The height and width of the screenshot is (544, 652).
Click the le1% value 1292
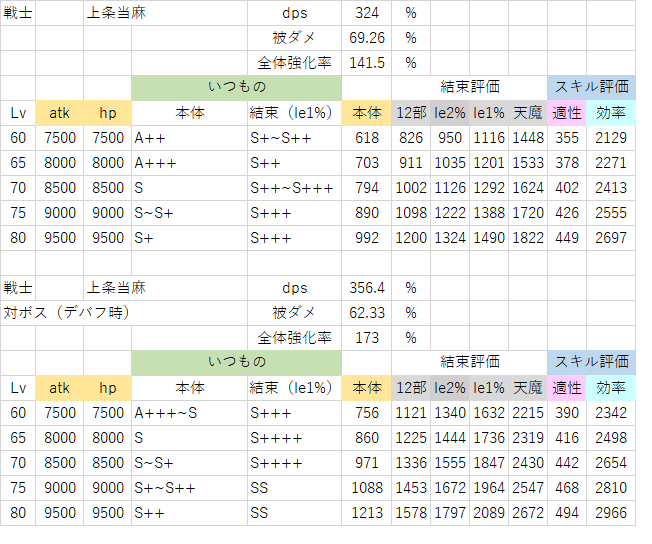pos(489,188)
